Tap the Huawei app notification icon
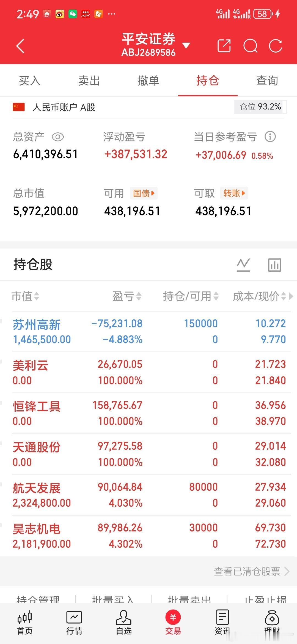 [x=47, y=14]
